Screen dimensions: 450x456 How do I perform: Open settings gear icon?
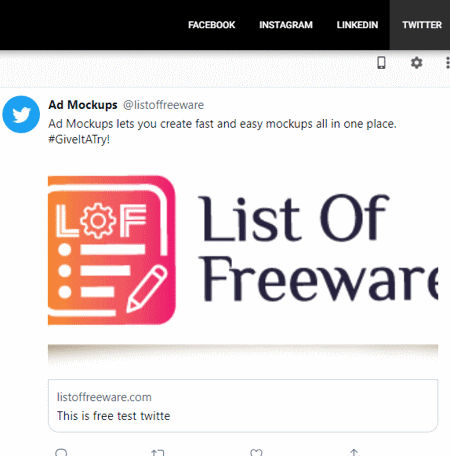pyautogui.click(x=416, y=63)
